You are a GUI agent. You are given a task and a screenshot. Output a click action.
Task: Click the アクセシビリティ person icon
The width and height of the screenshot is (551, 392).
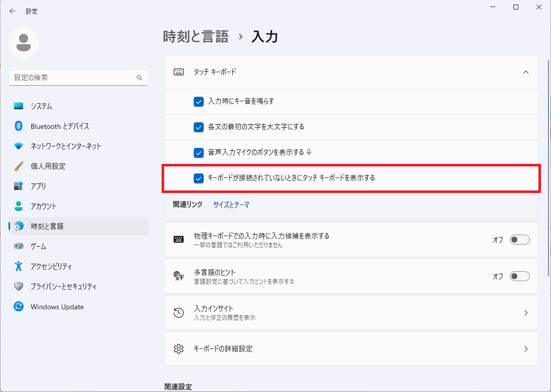point(19,266)
